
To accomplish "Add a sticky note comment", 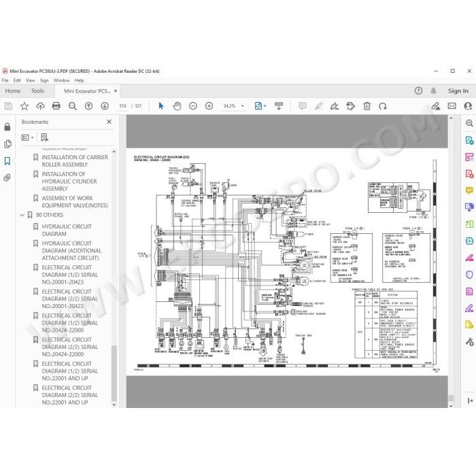I will click(303, 106).
